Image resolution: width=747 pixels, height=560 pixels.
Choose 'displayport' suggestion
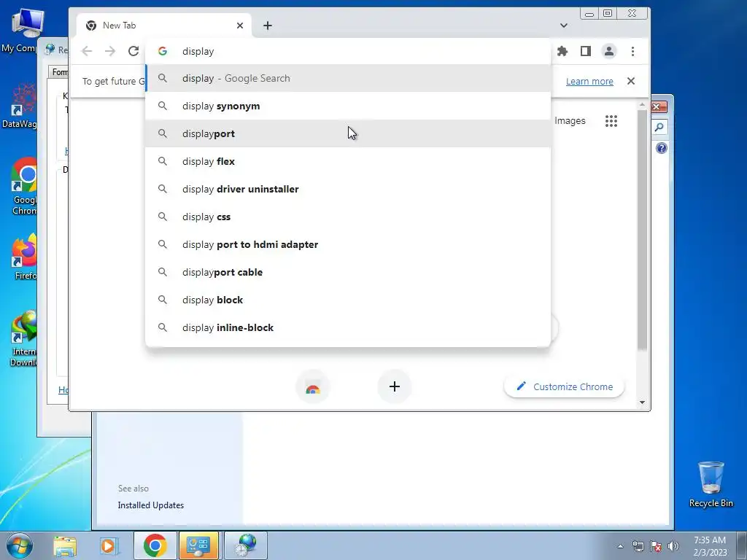tap(348, 133)
